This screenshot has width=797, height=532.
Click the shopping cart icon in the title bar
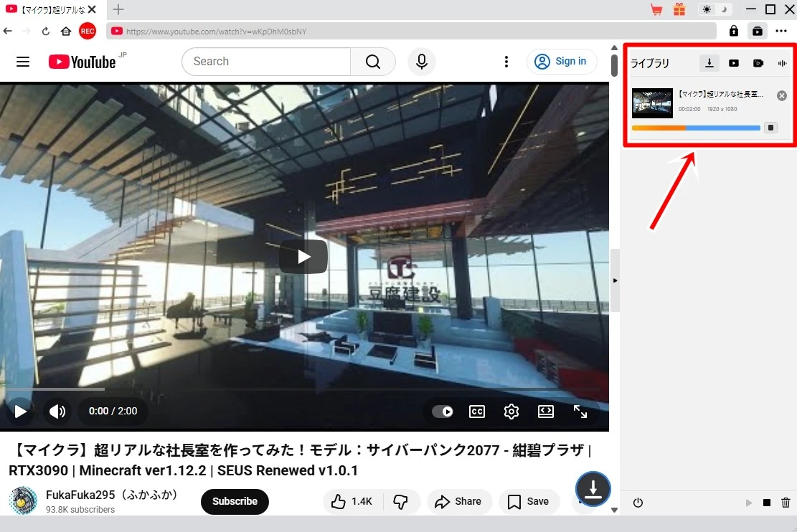(x=655, y=9)
